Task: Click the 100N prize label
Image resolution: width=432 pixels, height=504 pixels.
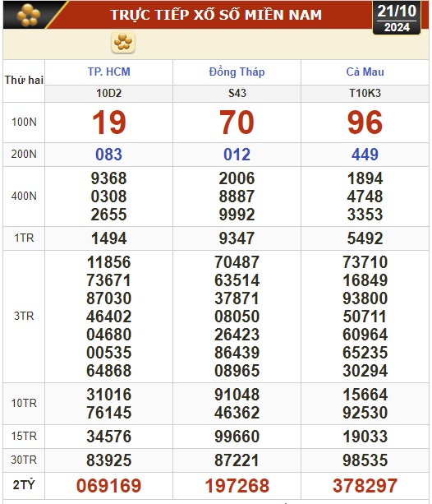Action: coord(24,123)
